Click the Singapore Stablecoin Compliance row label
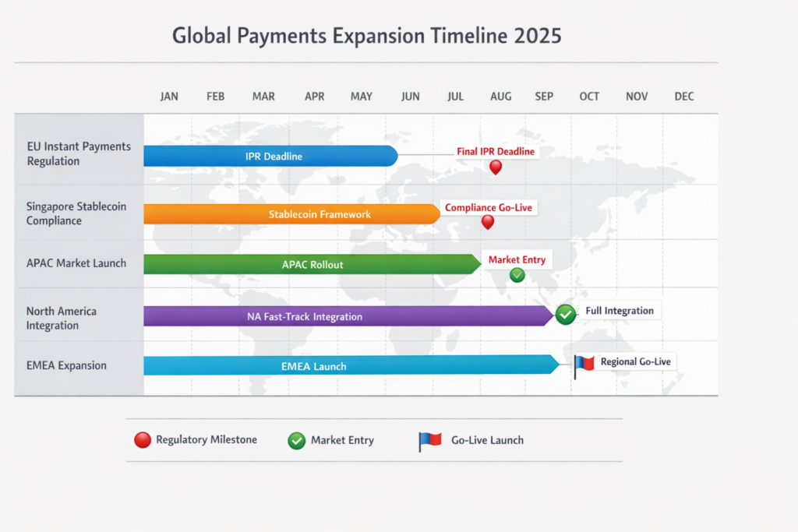 point(76,213)
